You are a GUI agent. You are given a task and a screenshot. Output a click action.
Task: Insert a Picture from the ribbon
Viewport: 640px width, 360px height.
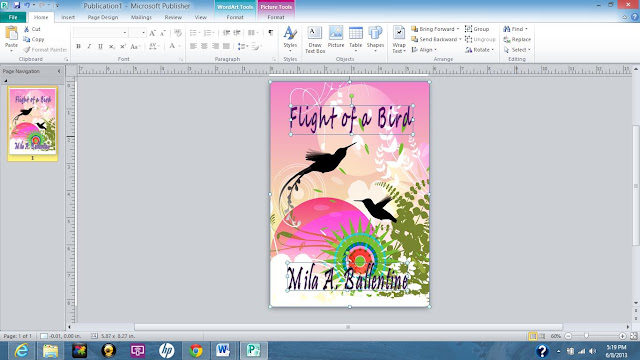336,38
